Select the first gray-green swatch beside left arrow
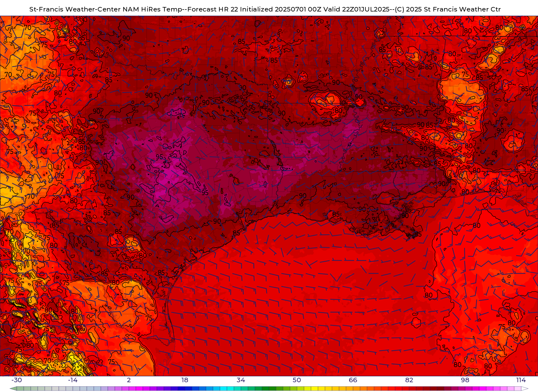The height and width of the screenshot is (392, 538). [20, 389]
